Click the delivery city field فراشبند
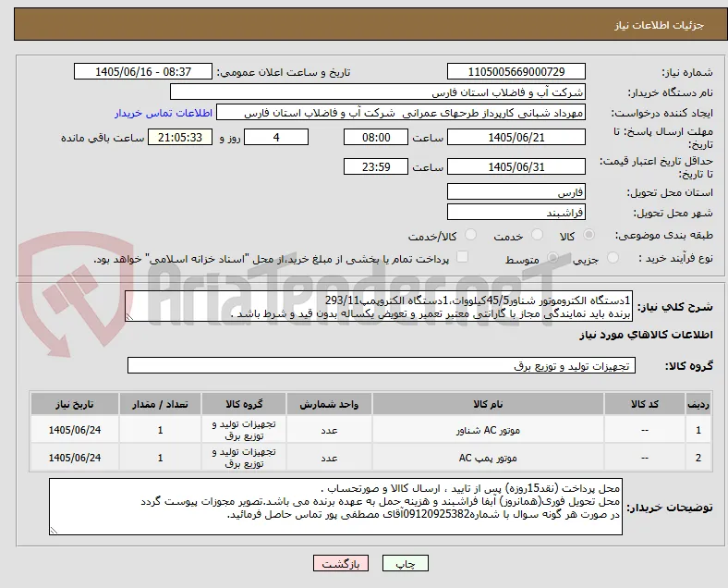728x588 pixels. (x=516, y=213)
